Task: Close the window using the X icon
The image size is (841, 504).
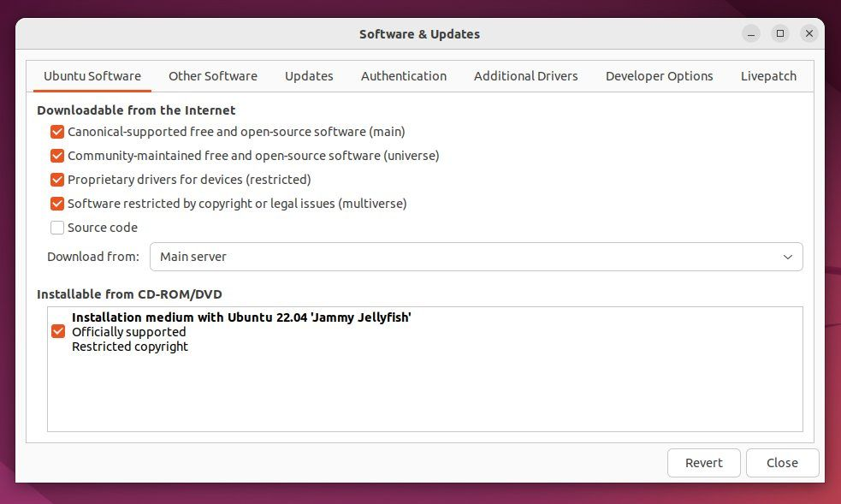Action: point(809,33)
